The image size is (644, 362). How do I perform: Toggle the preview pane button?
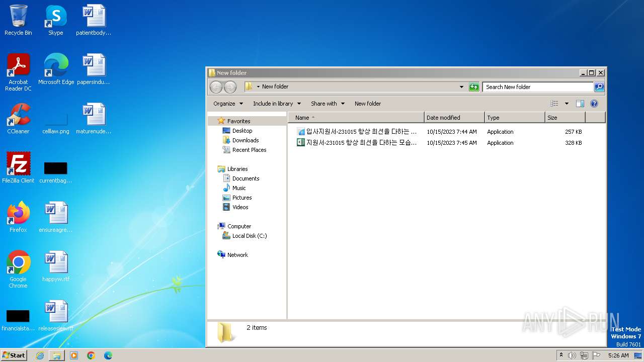(x=580, y=104)
